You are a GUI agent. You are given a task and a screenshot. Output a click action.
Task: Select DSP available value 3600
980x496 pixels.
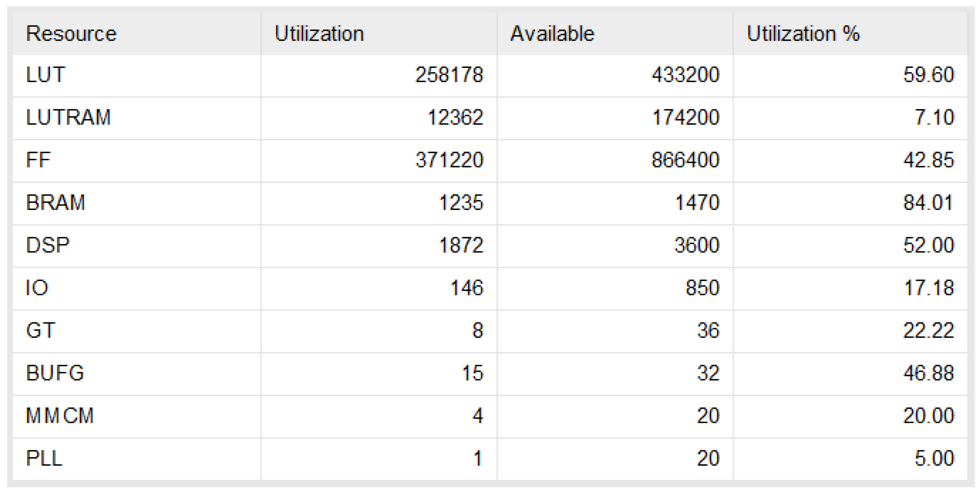[x=697, y=245]
